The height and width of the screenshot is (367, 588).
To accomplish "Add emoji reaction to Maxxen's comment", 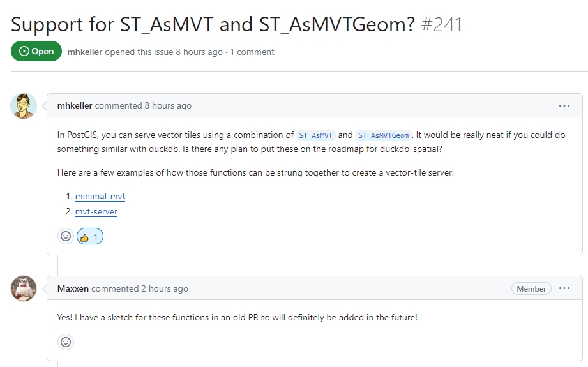I will coord(66,342).
